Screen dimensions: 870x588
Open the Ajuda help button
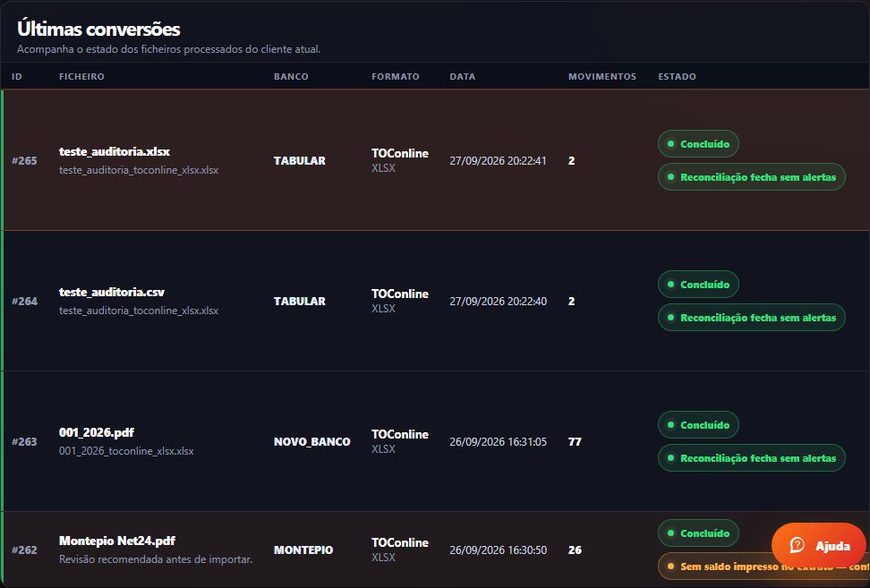tap(818, 545)
